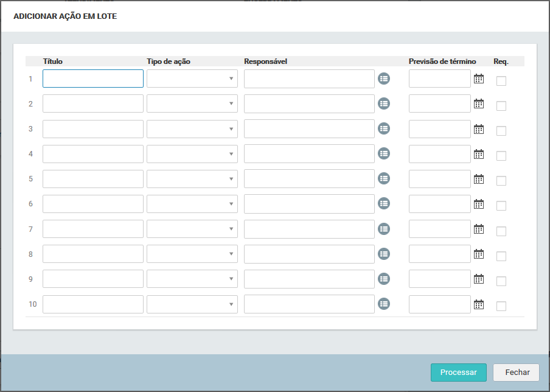Expand the Tipo de ação dropdown in row 8
The height and width of the screenshot is (392, 550).
point(192,254)
